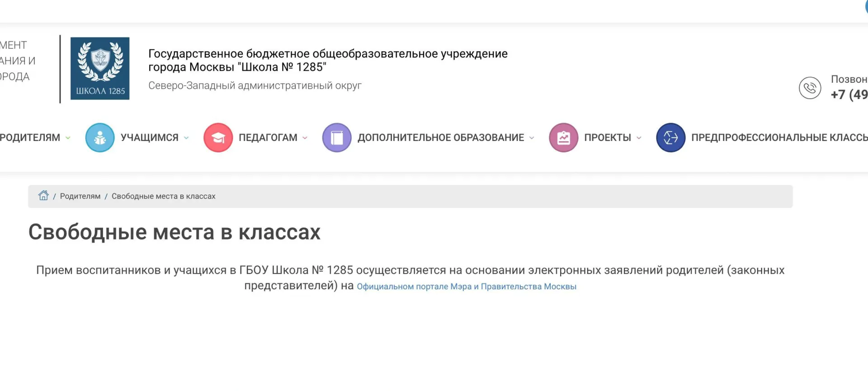Click the Свободные места в классах page title
868x391 pixels.
pos(175,232)
